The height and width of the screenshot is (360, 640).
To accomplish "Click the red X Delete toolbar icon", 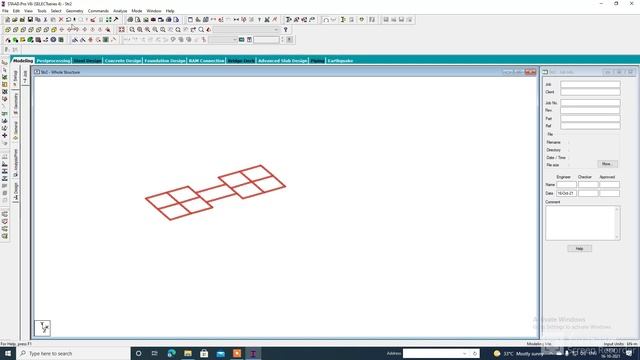I will point(61,20).
